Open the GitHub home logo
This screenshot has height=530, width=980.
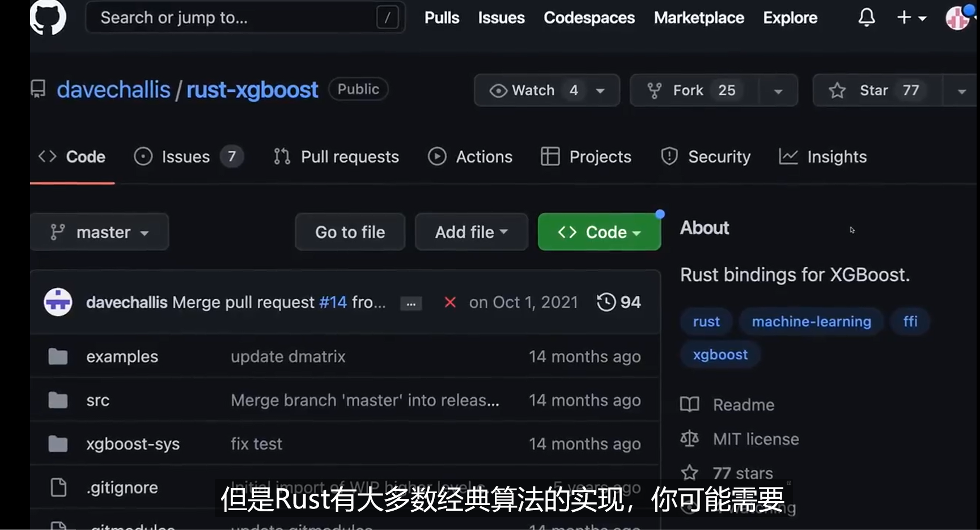pos(48,17)
